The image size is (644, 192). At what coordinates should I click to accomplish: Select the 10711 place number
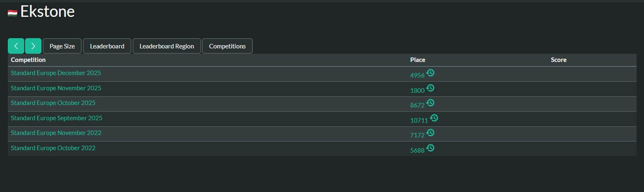(419, 120)
